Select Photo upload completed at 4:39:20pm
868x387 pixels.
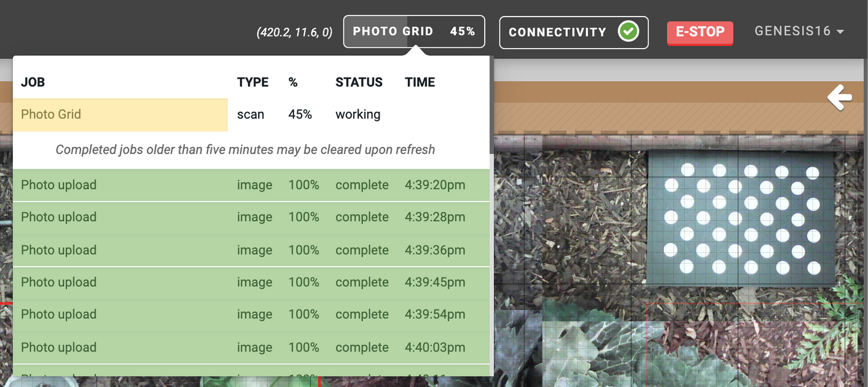[x=246, y=184]
